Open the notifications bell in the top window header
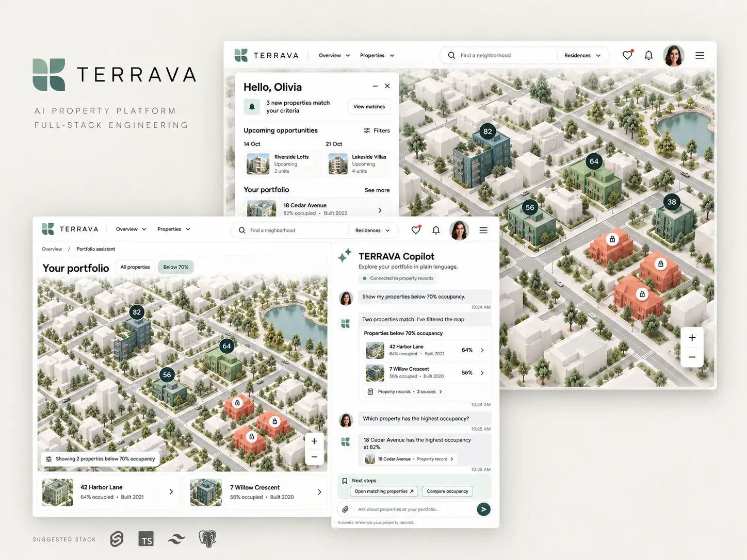The width and height of the screenshot is (747, 560). coord(648,55)
